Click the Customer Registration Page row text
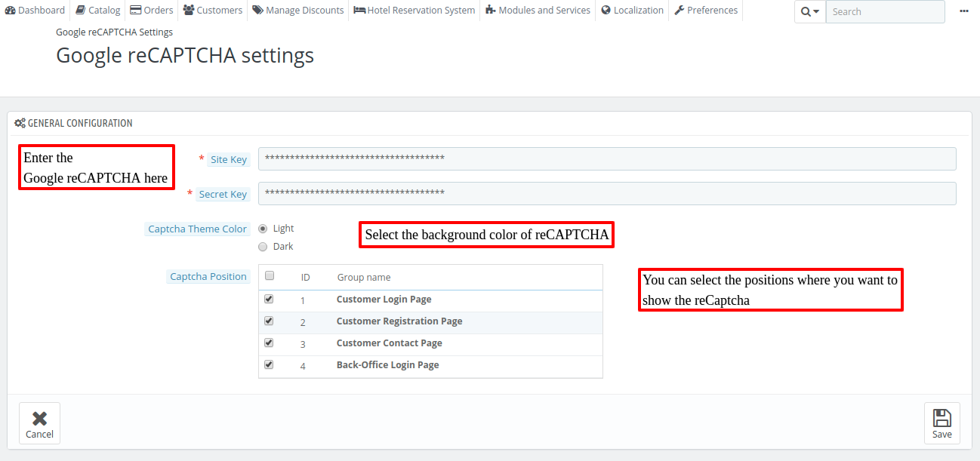Screen dimensions: 980x461 coord(399,321)
